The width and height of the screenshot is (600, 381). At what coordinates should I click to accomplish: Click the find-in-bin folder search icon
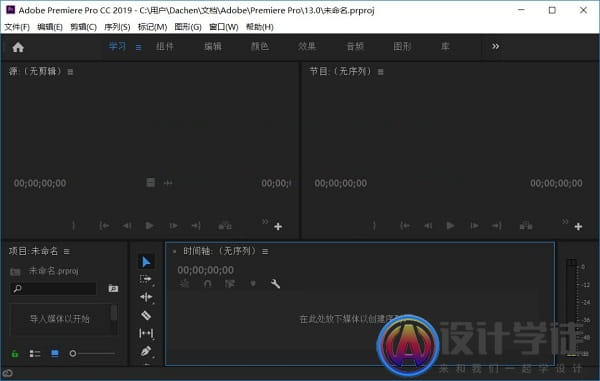point(113,288)
